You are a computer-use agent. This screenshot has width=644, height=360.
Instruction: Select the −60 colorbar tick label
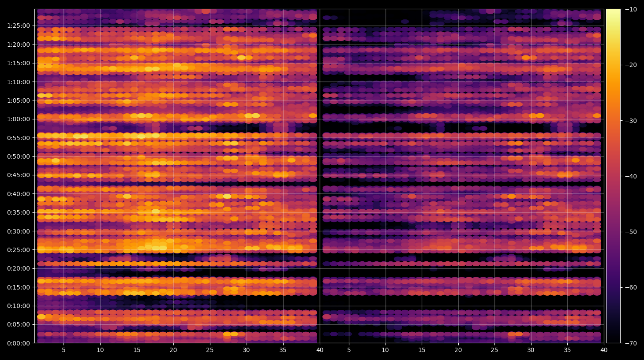pos(631,287)
